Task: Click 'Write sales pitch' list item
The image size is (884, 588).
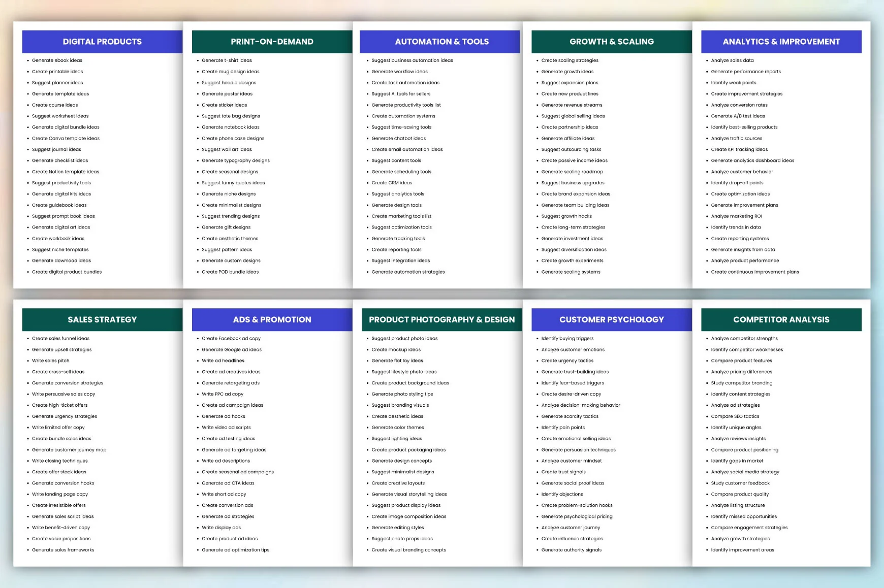Action: [x=50, y=361]
